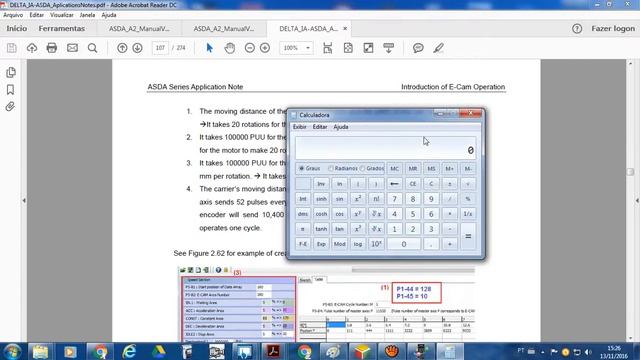Select Grados angle unit in calculator
Image resolution: width=640 pixels, height=360 pixels.
tap(372, 168)
